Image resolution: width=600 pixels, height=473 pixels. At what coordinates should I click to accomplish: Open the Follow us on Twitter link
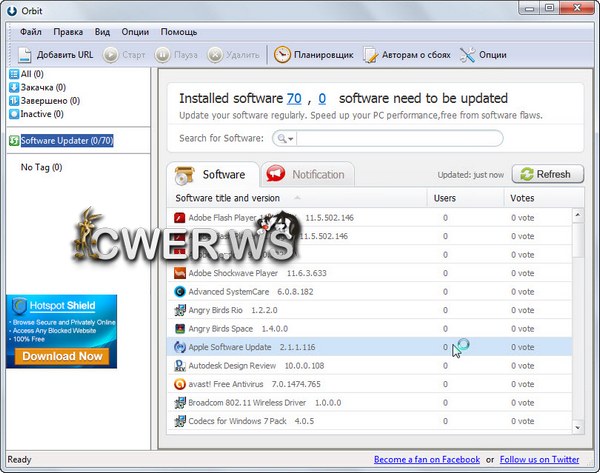539,460
